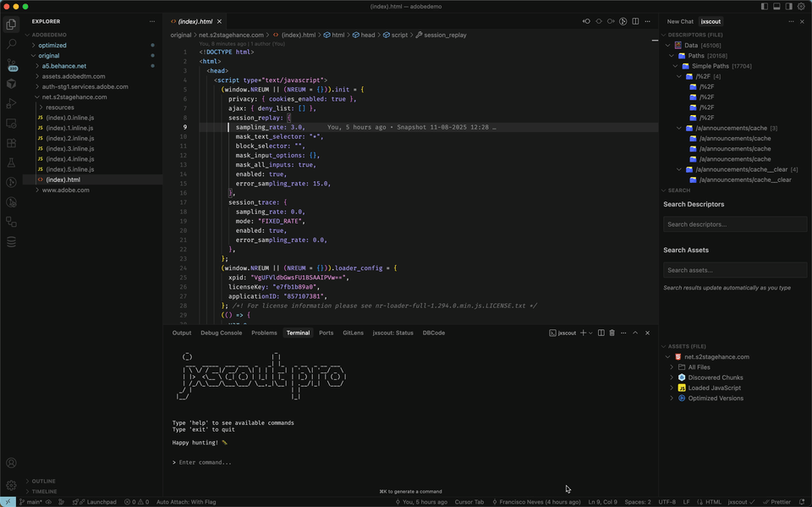Open the Search view in activity bar
Viewport: 812px width, 507px height.
pyautogui.click(x=12, y=43)
